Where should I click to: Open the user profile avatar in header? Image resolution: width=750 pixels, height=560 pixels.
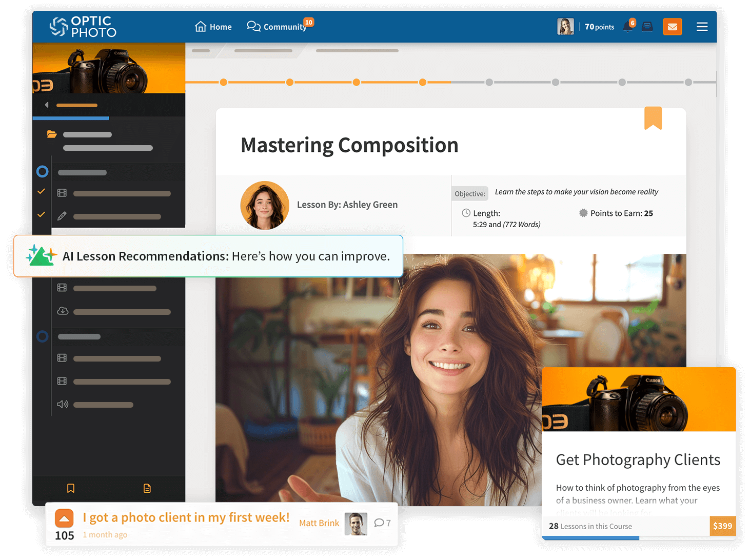pyautogui.click(x=566, y=27)
